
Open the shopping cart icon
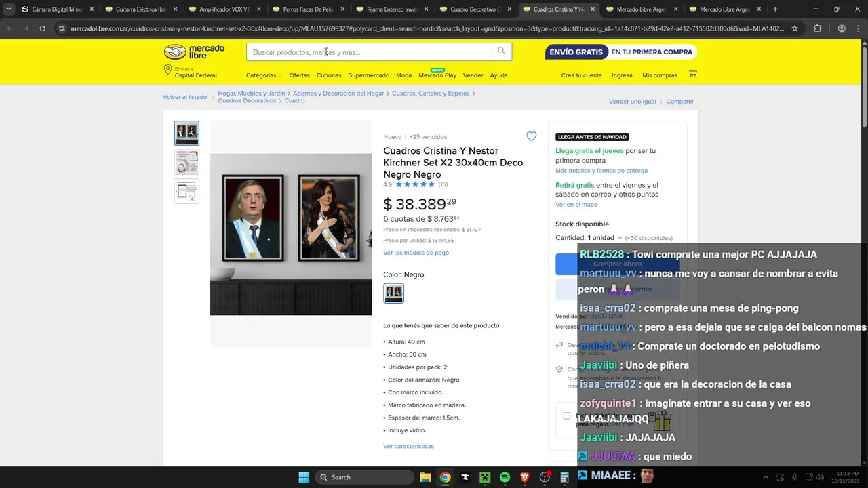click(x=692, y=75)
